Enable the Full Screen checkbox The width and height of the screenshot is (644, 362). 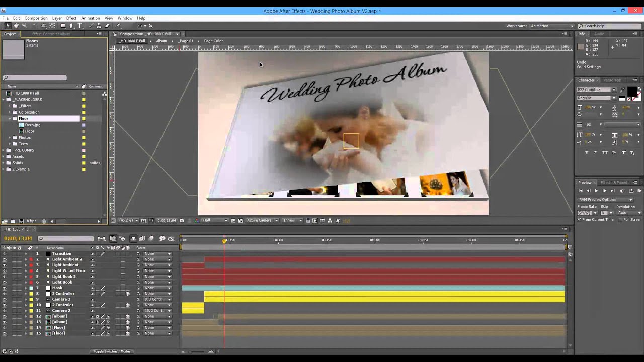(620, 220)
